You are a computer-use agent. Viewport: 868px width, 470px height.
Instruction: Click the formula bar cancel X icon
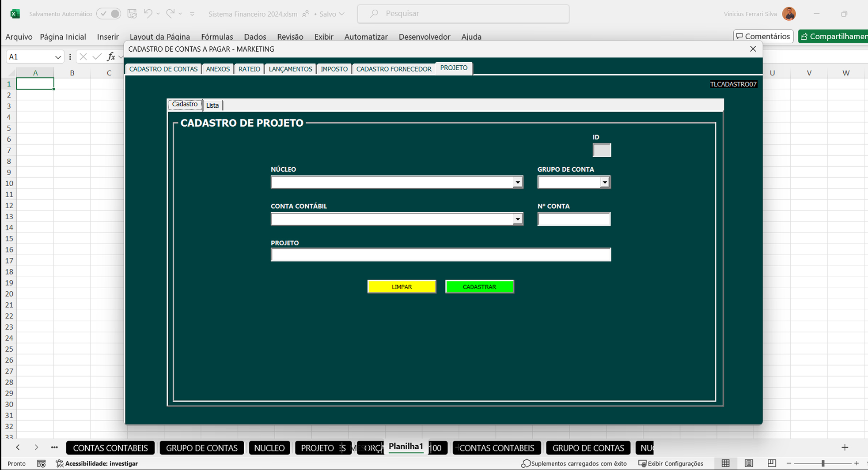(x=83, y=56)
